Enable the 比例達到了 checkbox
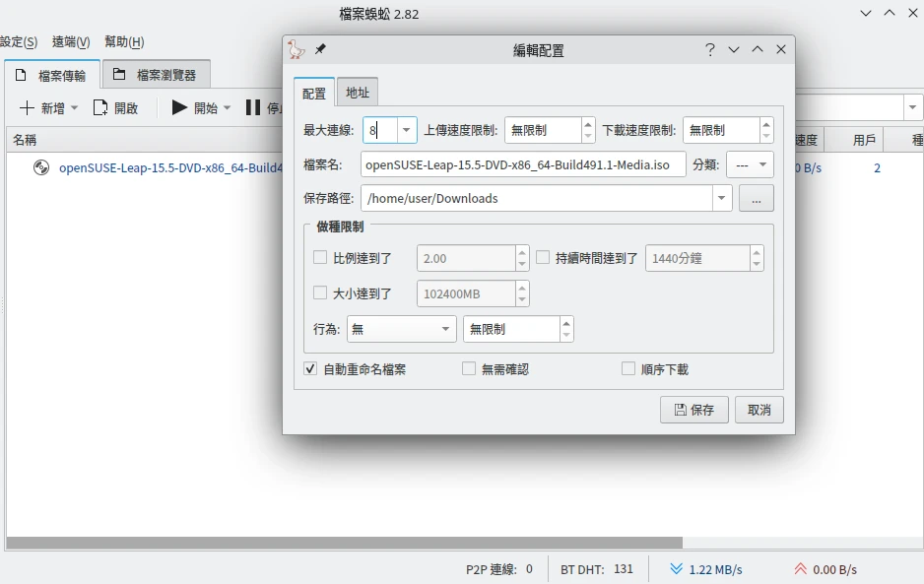This screenshot has height=584, width=924. pos(320,258)
